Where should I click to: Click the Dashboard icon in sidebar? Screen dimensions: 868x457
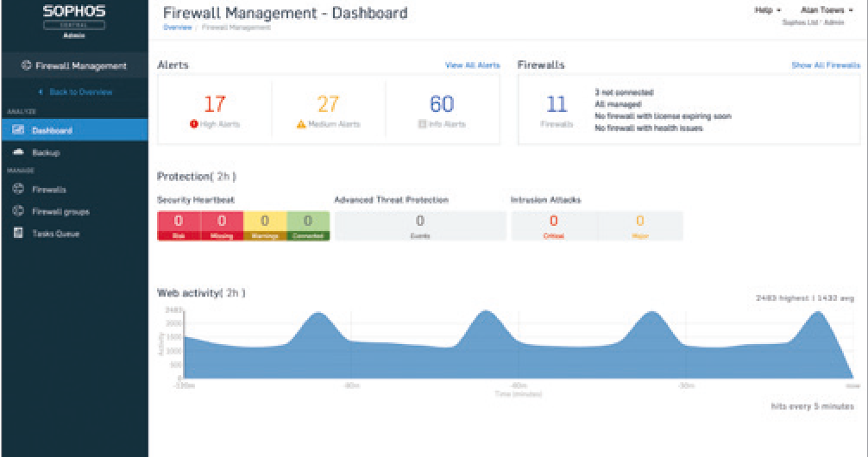(17, 131)
